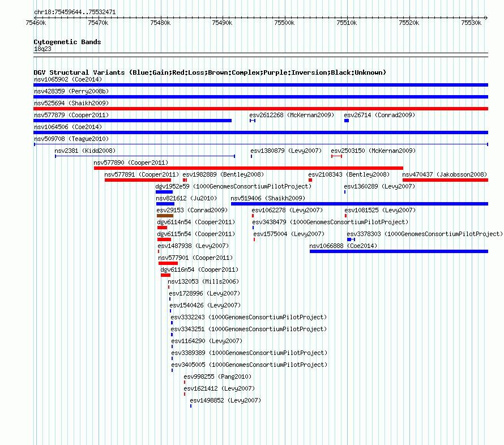This screenshot has height=445, width=504.
Task: Click the esv1081525 (Levy2007) label
Action: click(380, 210)
